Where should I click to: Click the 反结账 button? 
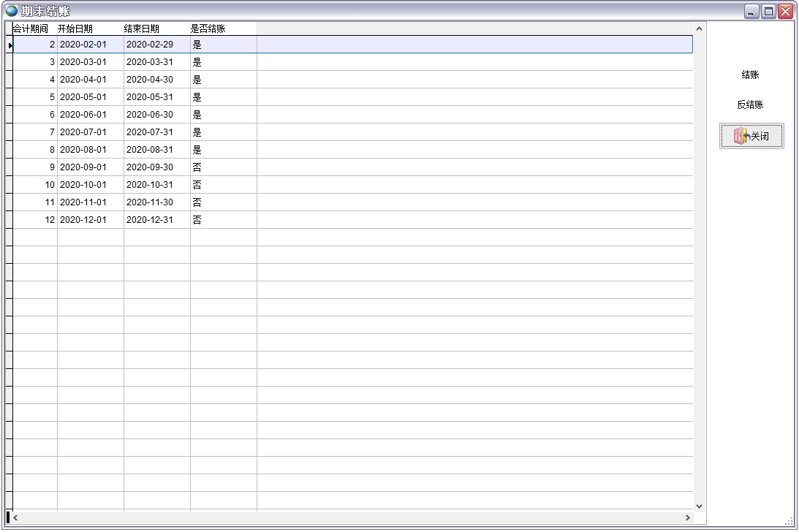750,104
